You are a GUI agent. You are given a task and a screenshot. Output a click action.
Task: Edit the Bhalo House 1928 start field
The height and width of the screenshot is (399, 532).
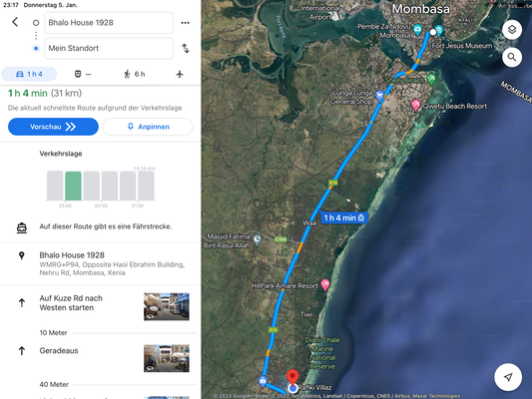(109, 23)
